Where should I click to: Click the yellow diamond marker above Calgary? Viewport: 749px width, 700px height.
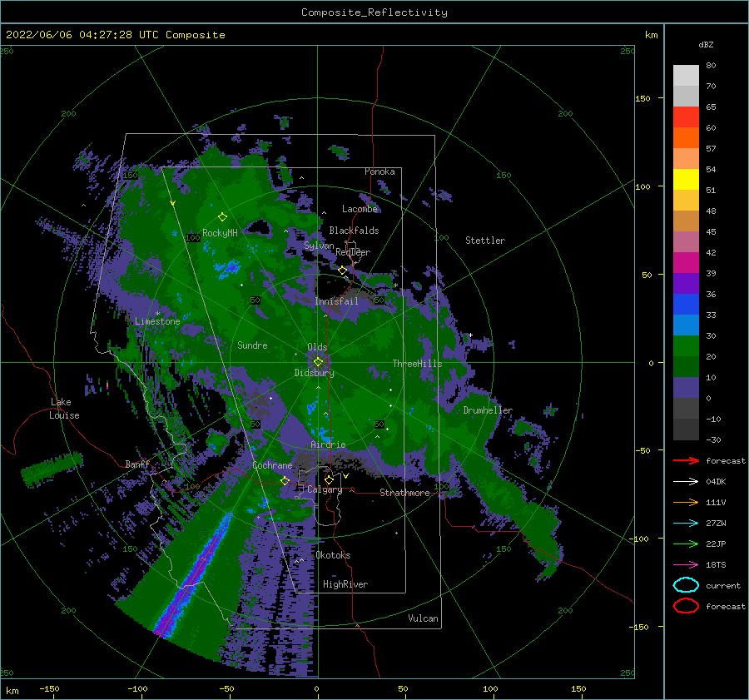pyautogui.click(x=329, y=479)
